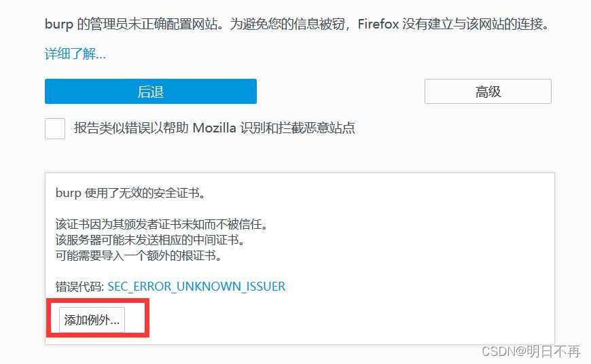
Task: Open the SEC_ERROR_UNKNOWN_ISSUER error code link
Action: pyautogui.click(x=196, y=287)
